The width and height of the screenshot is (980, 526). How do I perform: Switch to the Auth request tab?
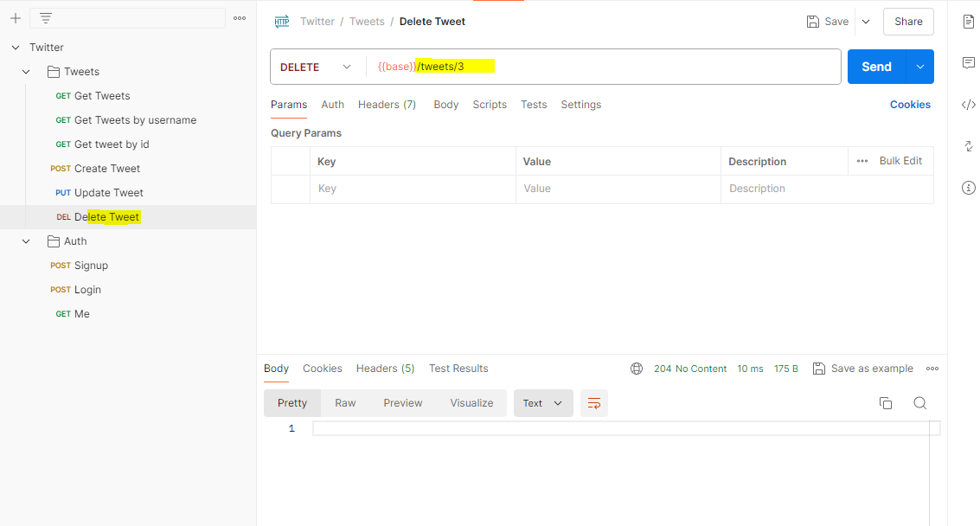coord(332,105)
